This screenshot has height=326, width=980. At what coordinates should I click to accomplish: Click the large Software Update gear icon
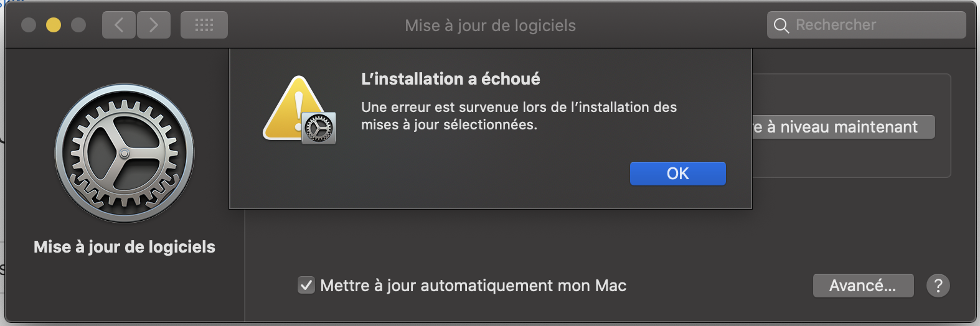point(125,153)
